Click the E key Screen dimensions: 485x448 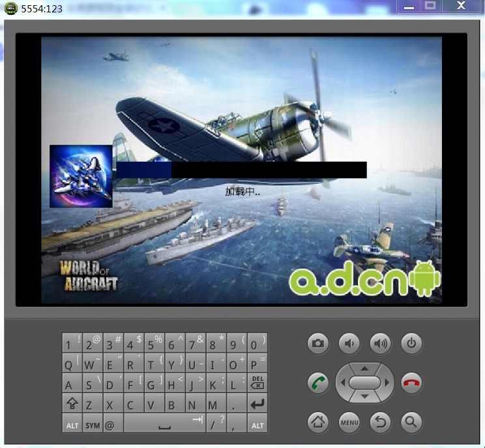click(113, 363)
